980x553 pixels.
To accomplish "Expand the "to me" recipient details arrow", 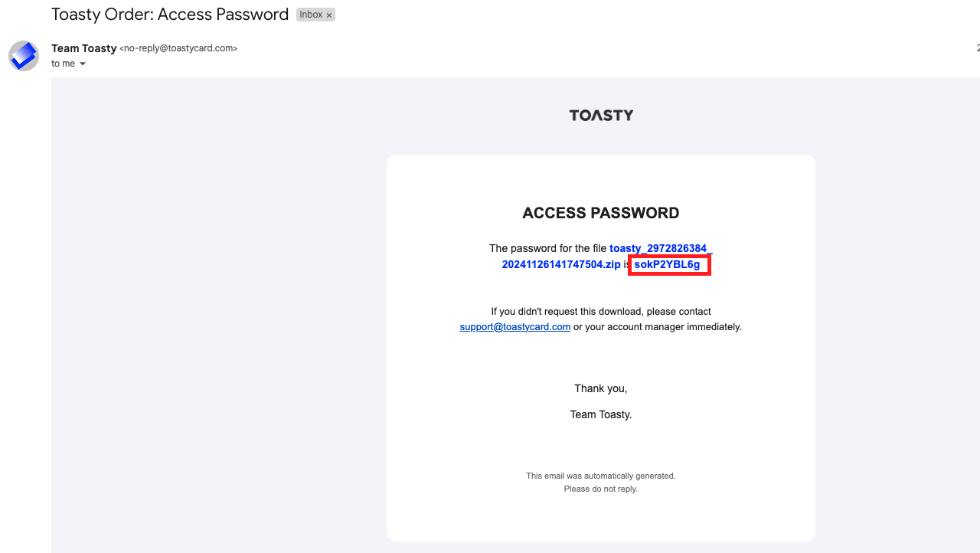I will (83, 64).
